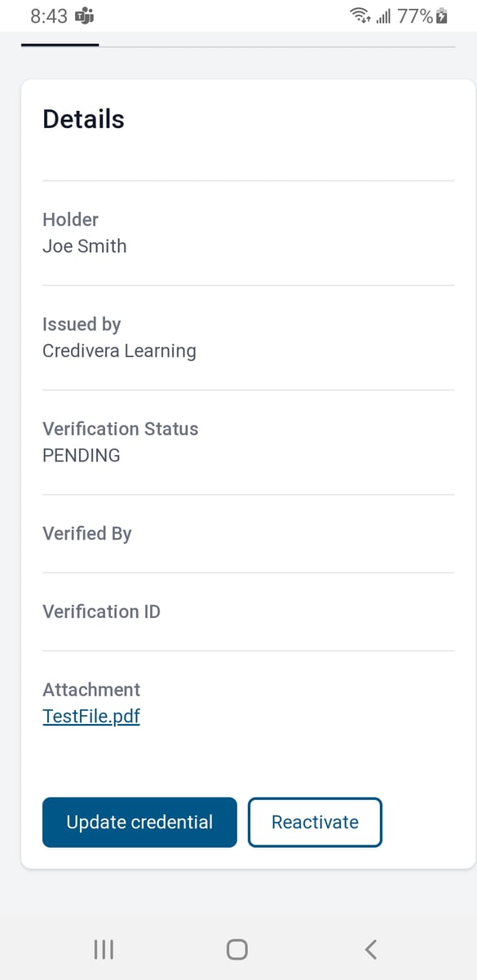Tap the Verification ID field
This screenshot has width=477, height=980.
(101, 611)
